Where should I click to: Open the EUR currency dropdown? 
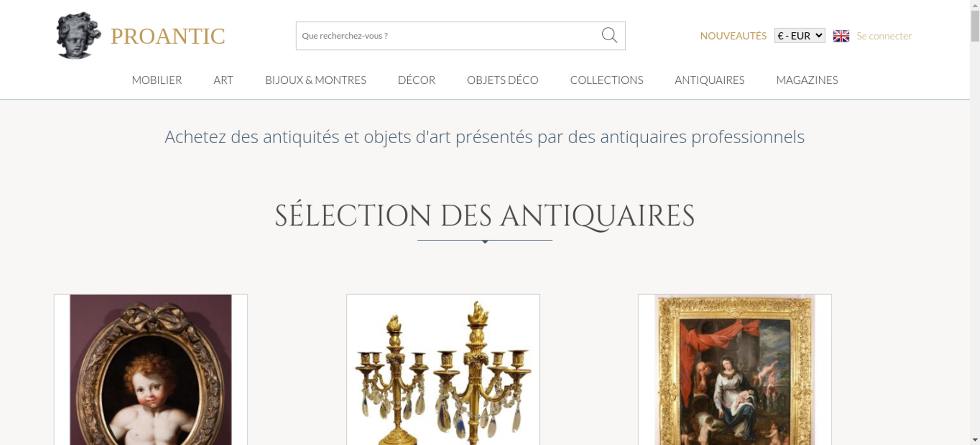coord(800,36)
